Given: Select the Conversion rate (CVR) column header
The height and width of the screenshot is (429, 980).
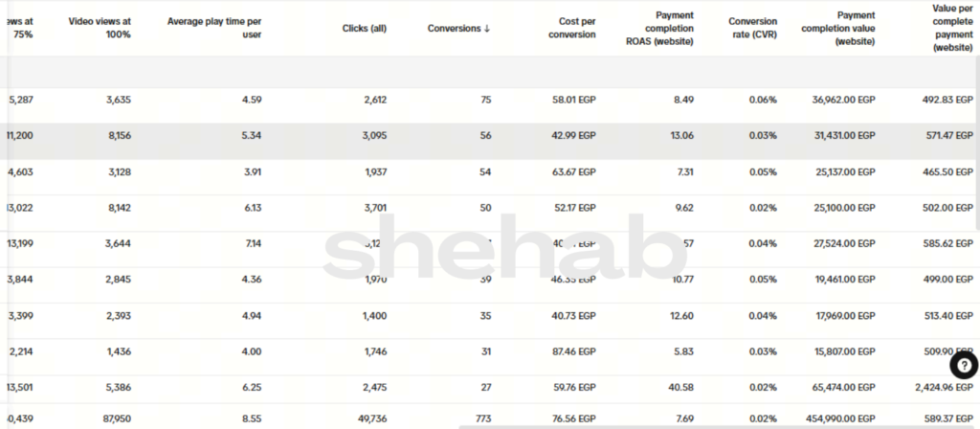Looking at the screenshot, I should coord(752,28).
